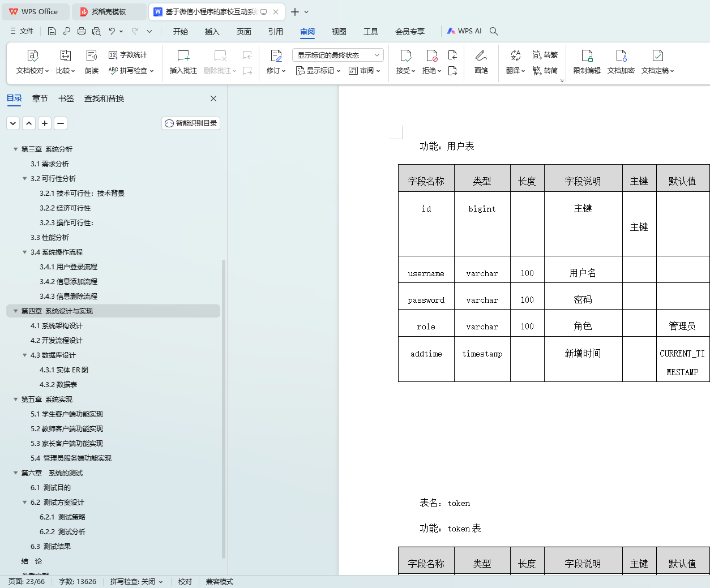710x588 pixels.
Task: Click the Save document icon
Action: (x=52, y=31)
